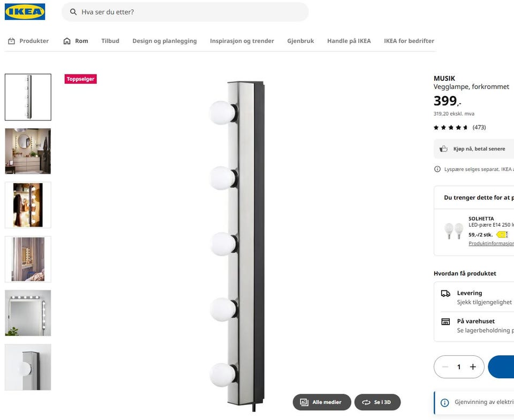Select the last close-up lamp thumbnail
This screenshot has height=420, width=514.
coord(28,367)
